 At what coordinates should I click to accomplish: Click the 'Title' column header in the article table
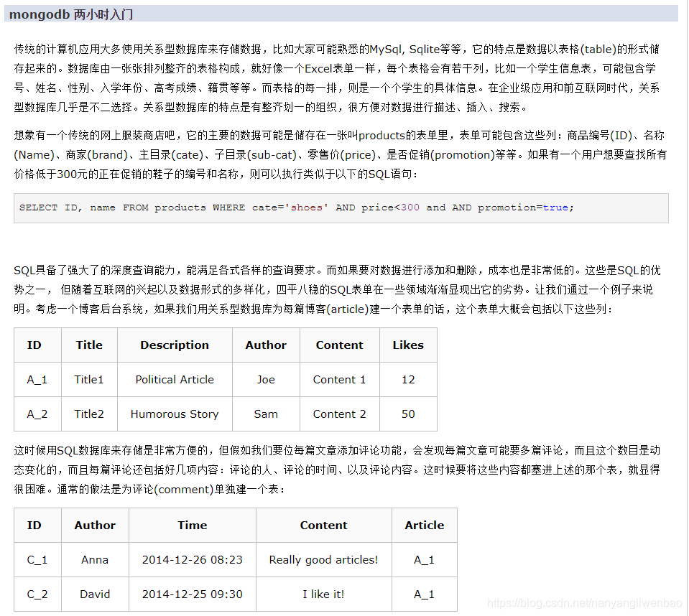(89, 345)
